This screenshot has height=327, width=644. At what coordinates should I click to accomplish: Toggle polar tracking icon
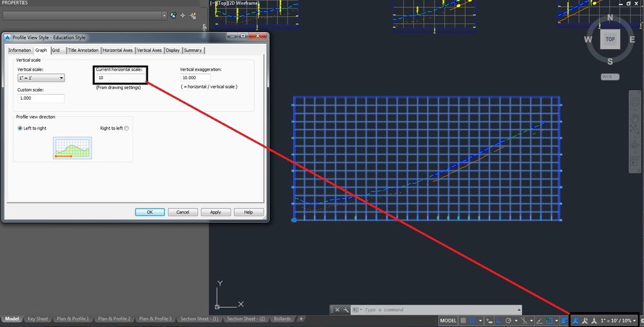coord(508,321)
